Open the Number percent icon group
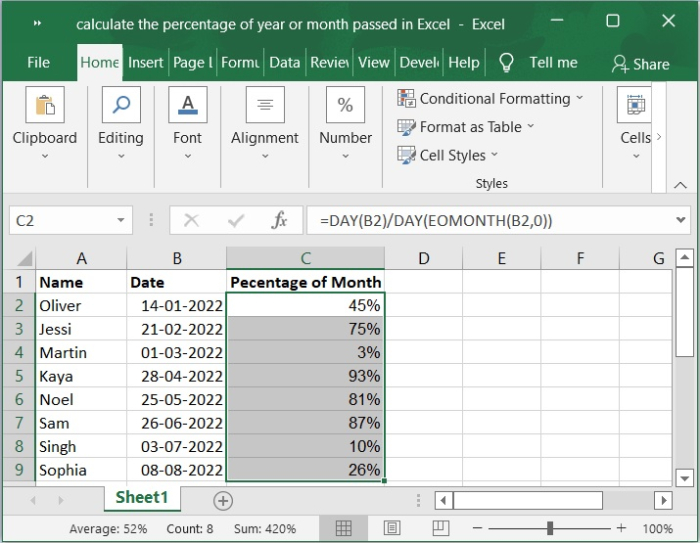 tap(345, 105)
